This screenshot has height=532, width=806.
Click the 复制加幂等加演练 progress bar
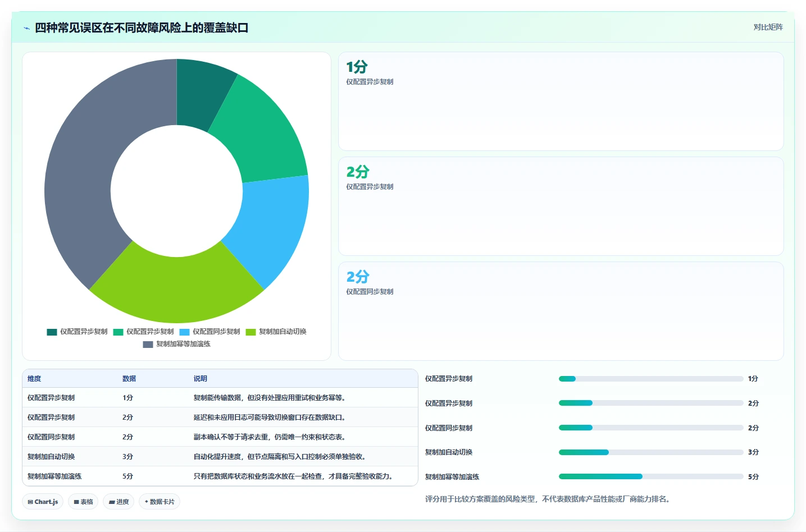point(651,476)
